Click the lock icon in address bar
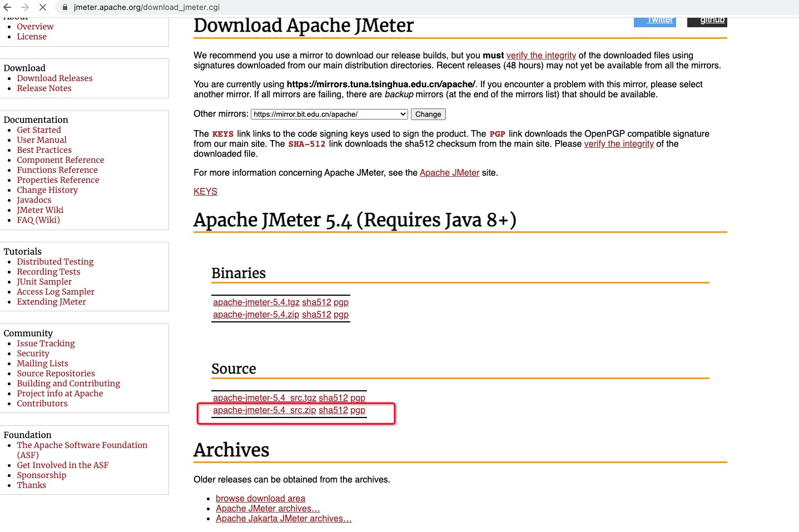Viewport: 799px width, 532px height. point(65,7)
